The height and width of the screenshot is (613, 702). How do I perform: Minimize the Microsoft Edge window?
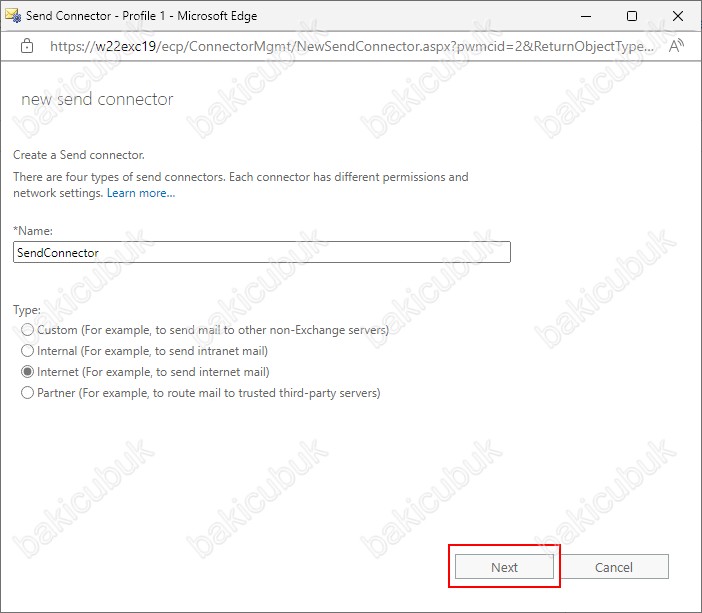click(586, 16)
